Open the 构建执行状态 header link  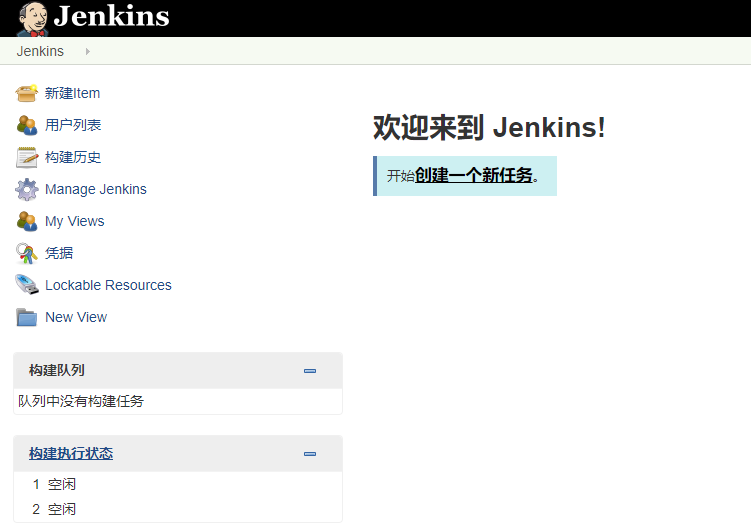(x=71, y=454)
